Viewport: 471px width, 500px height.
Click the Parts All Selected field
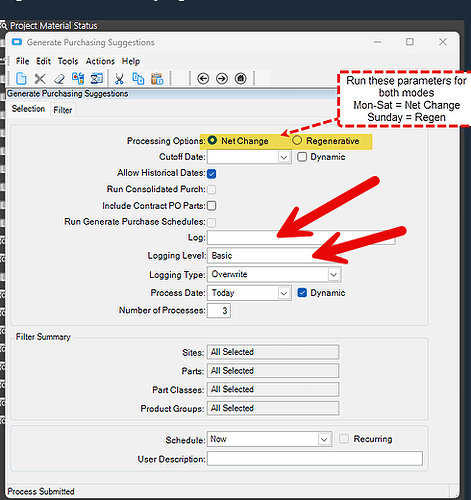point(273,371)
